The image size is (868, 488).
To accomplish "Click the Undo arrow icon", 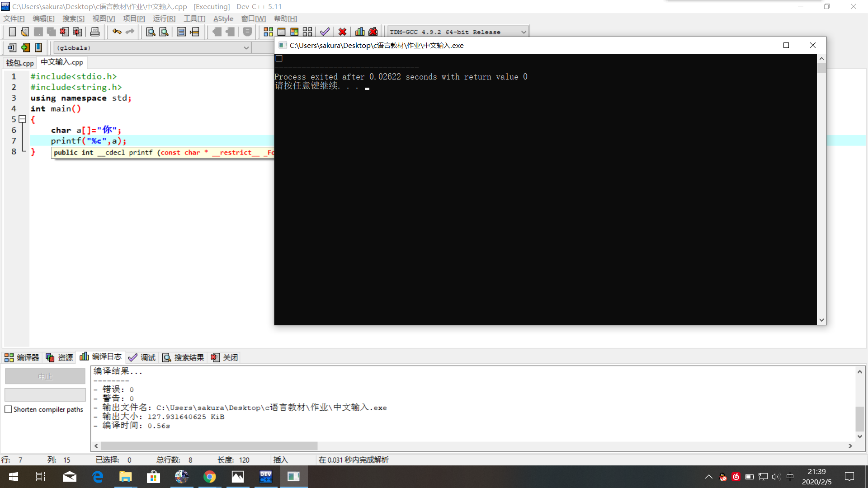I will 117,32.
